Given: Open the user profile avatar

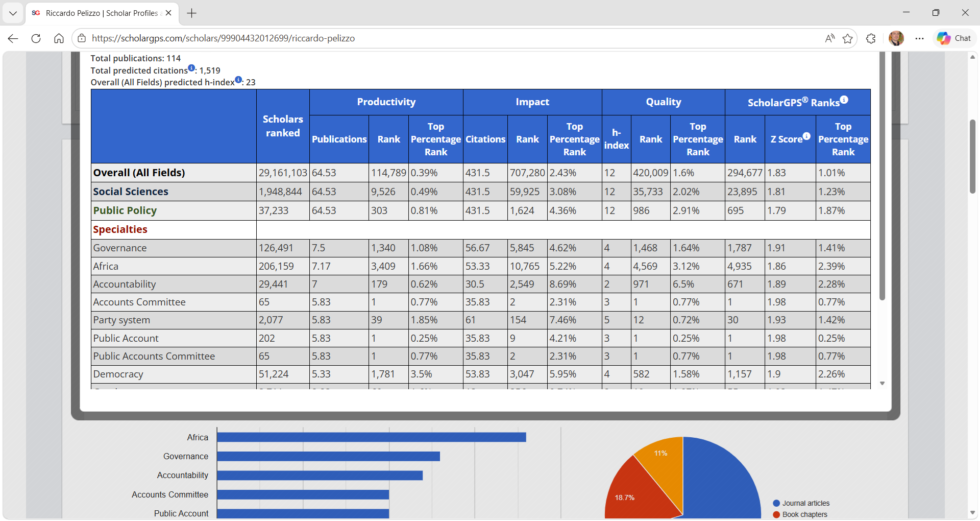Looking at the screenshot, I should [x=896, y=38].
